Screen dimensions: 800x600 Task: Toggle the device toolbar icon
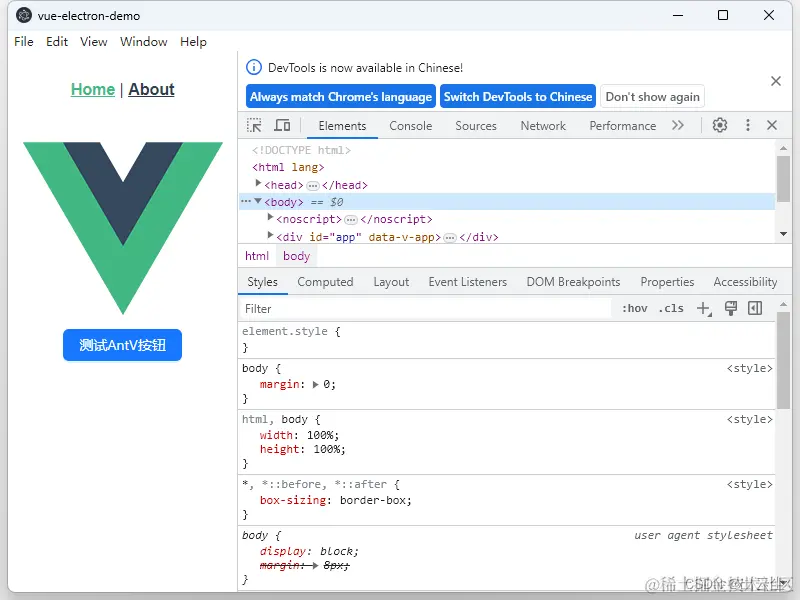pos(282,126)
